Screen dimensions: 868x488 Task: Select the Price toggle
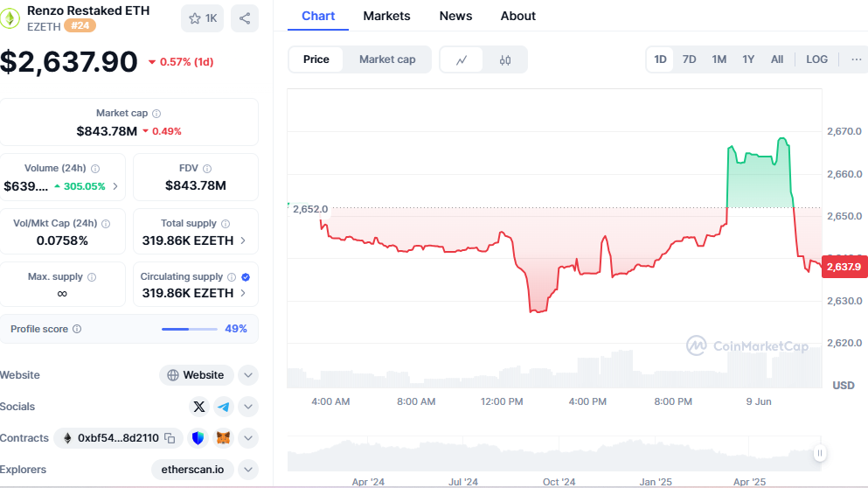316,59
